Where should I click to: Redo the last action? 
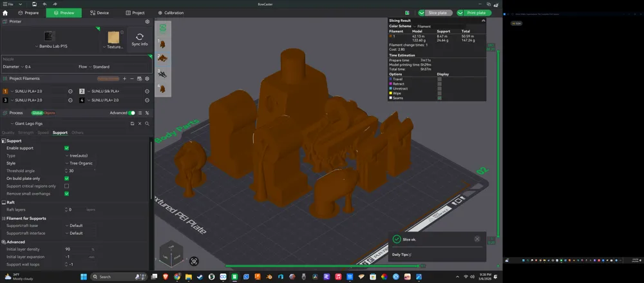pos(55,4)
